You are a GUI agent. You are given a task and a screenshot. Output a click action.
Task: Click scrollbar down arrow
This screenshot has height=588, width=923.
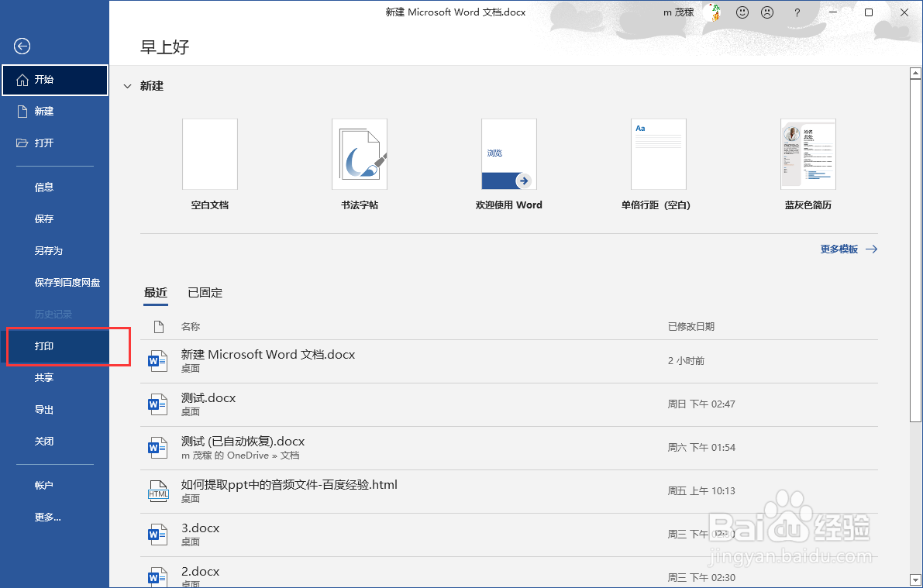[915, 579]
